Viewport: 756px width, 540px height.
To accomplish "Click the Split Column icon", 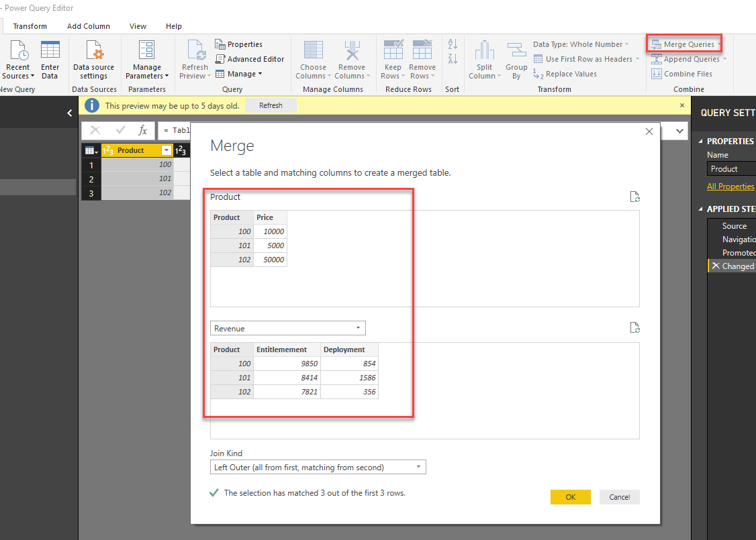I will tap(485, 50).
